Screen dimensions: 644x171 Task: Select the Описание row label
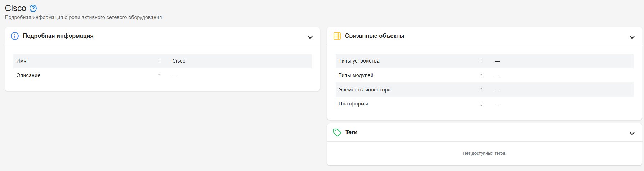pos(28,75)
